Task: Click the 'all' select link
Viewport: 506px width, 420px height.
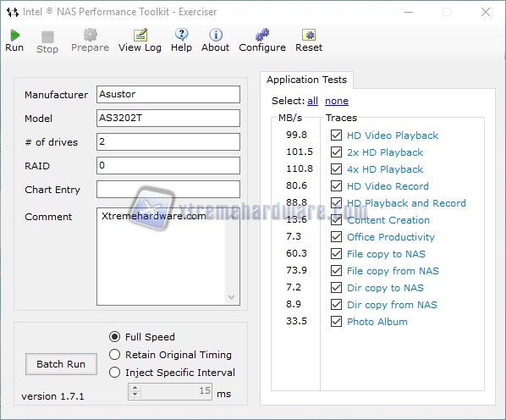Action: pos(312,101)
